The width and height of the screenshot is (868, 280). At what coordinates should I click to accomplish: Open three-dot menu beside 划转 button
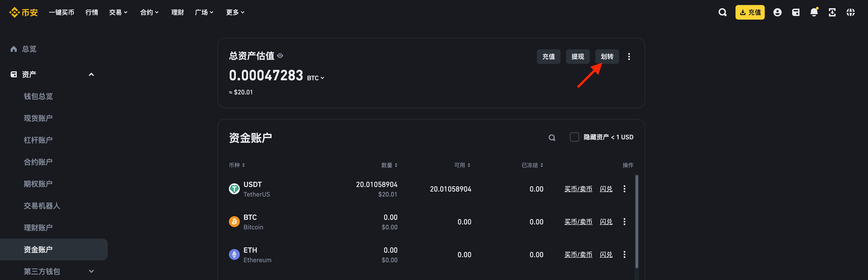tap(629, 57)
